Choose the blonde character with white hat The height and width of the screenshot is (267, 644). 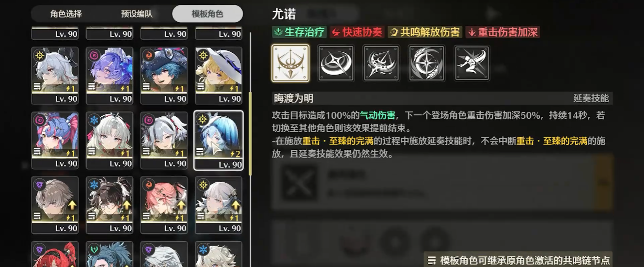coord(219,75)
